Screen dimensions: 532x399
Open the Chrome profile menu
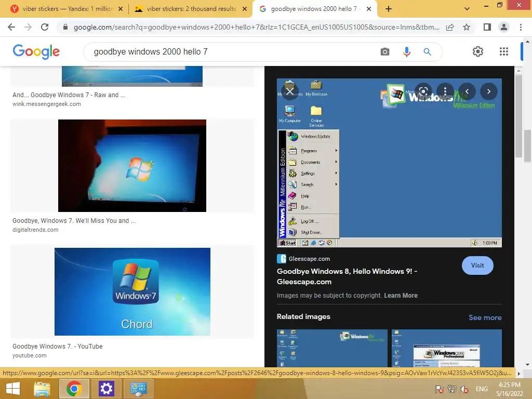pos(504,27)
